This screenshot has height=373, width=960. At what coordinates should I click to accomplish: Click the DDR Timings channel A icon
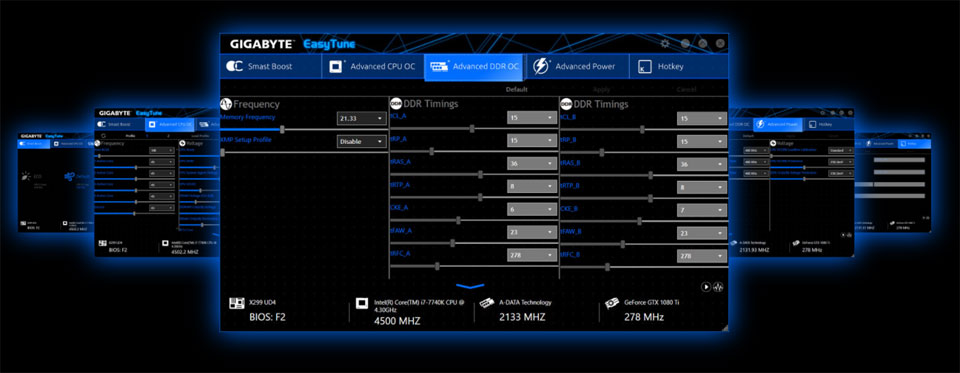pos(396,104)
